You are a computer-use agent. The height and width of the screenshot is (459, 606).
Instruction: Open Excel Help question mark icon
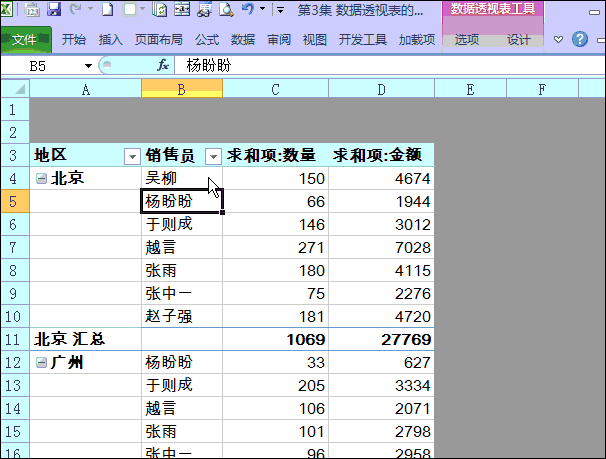(x=579, y=40)
